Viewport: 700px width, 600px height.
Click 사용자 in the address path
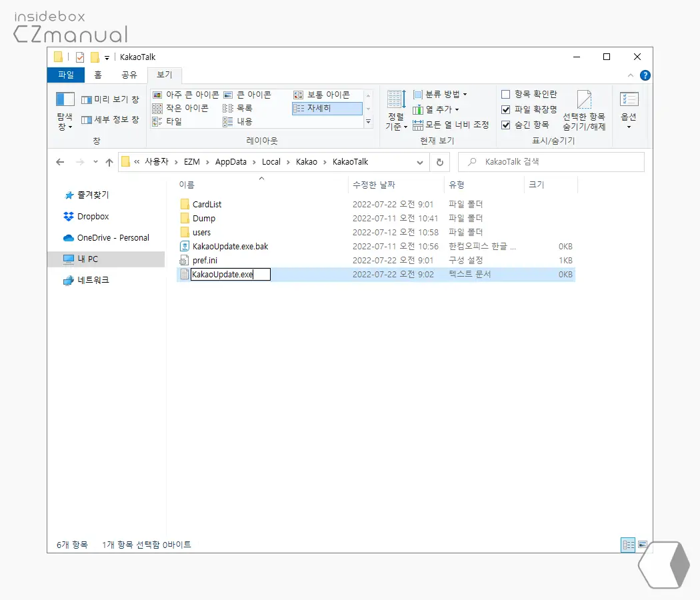[157, 161]
